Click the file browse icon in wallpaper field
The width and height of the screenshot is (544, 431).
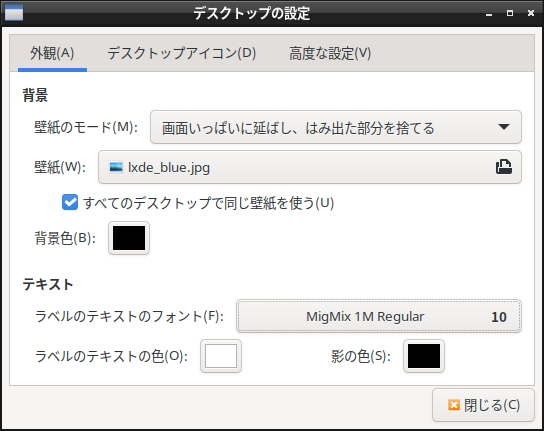pyautogui.click(x=503, y=167)
